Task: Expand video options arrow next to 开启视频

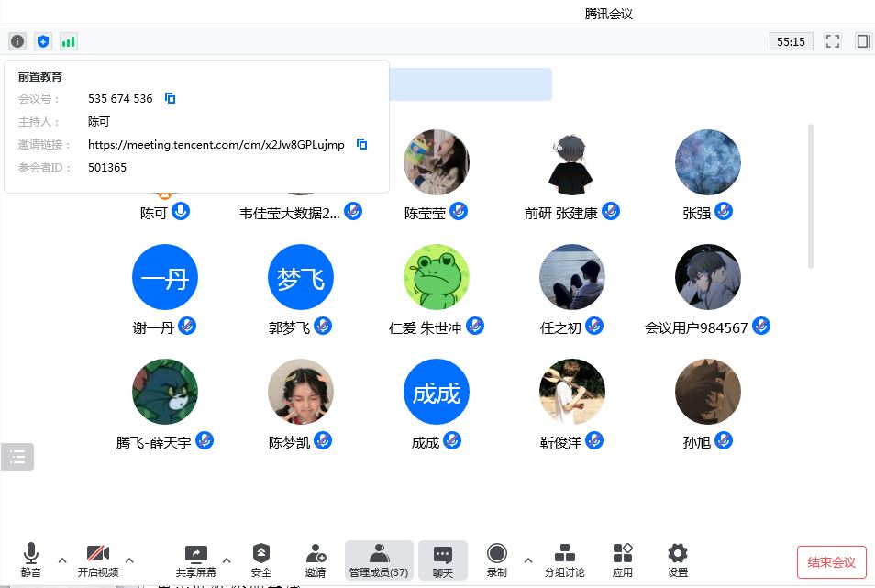Action: (x=129, y=560)
